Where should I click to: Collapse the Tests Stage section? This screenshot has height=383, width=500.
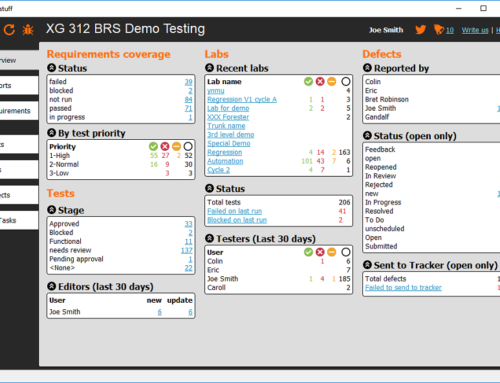(x=51, y=210)
